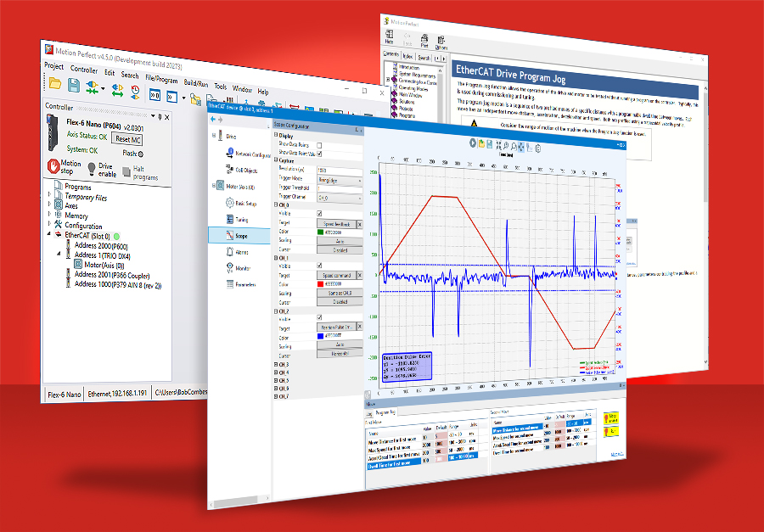Click the Save floppy-disk icon in main toolbar
This screenshot has height=532, width=764.
74,85
